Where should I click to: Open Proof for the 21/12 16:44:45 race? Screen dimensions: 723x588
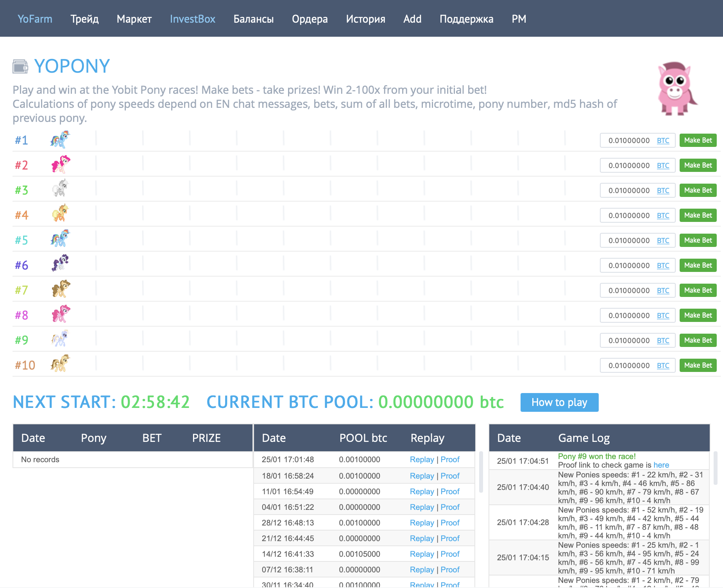coord(450,539)
